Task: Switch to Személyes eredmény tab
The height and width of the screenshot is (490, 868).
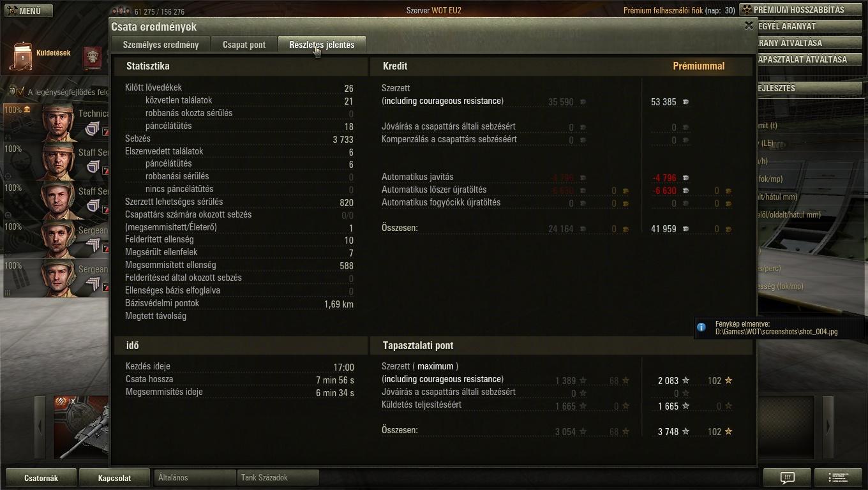Action: [x=160, y=45]
